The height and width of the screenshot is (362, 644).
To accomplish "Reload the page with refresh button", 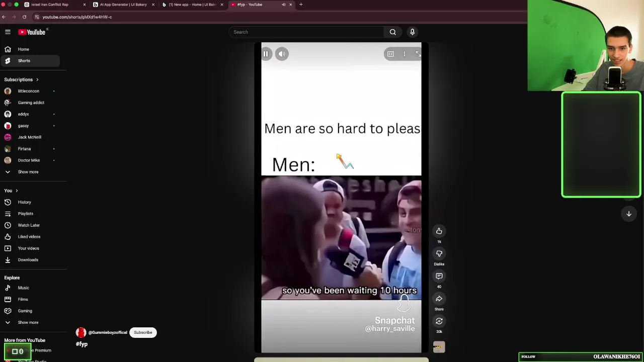I will pos(24,17).
